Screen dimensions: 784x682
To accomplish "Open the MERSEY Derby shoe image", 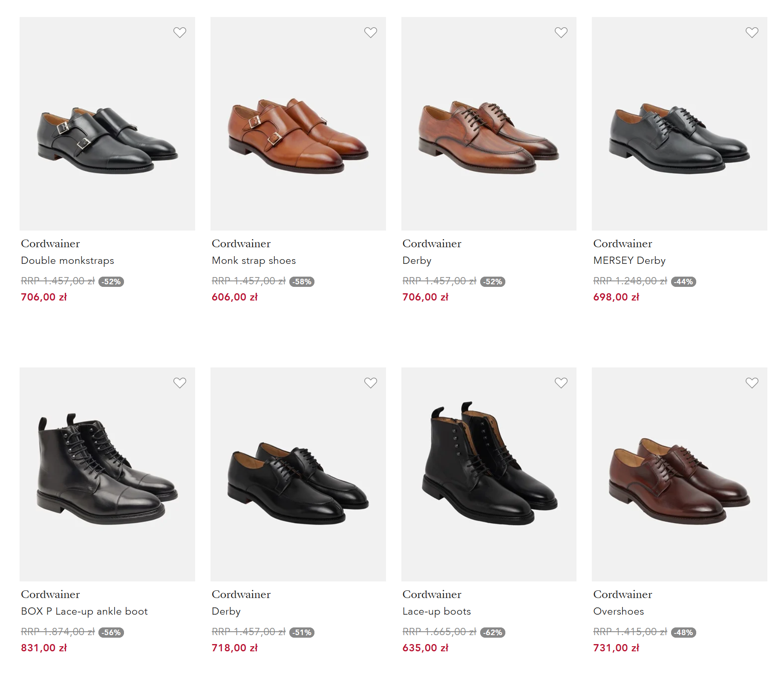I will click(x=680, y=124).
